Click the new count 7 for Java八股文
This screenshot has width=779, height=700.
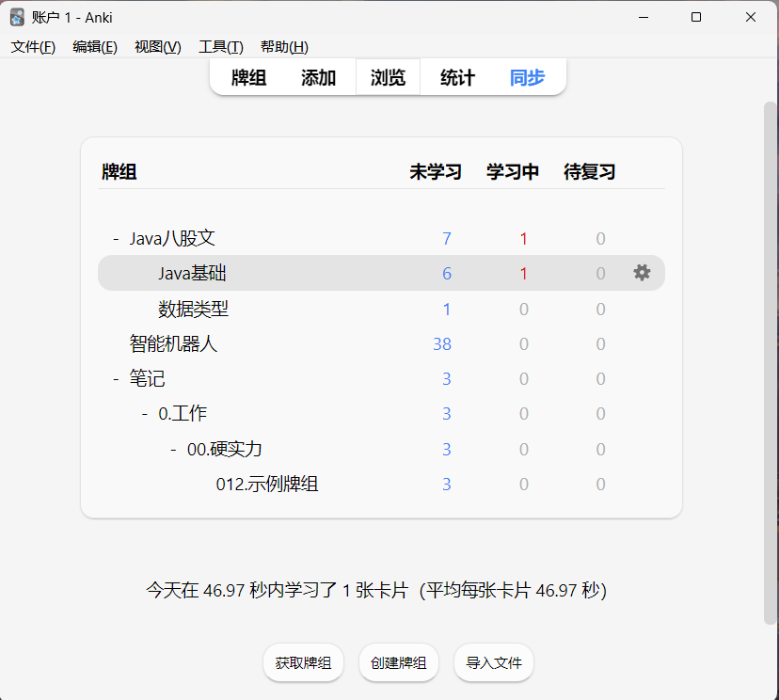point(447,238)
